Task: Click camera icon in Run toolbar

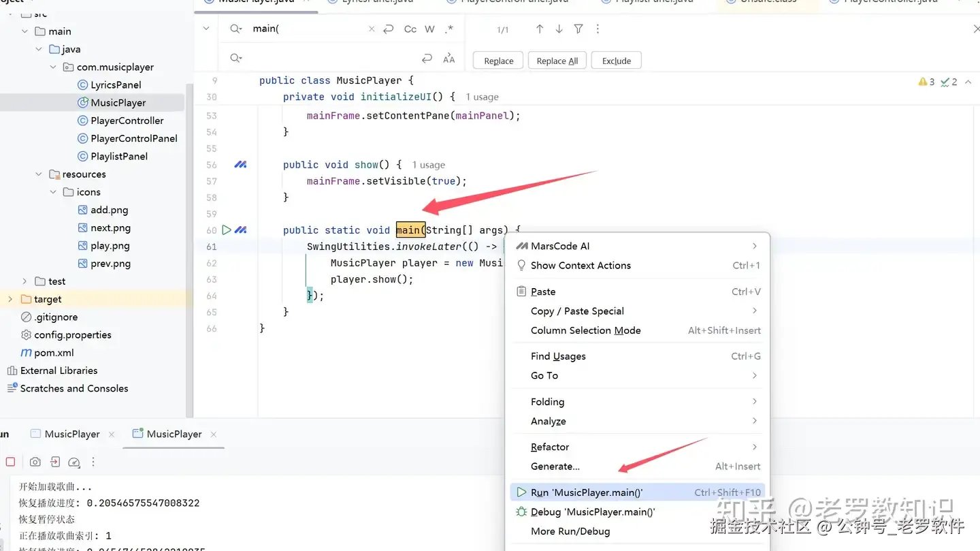Action: 35,462
